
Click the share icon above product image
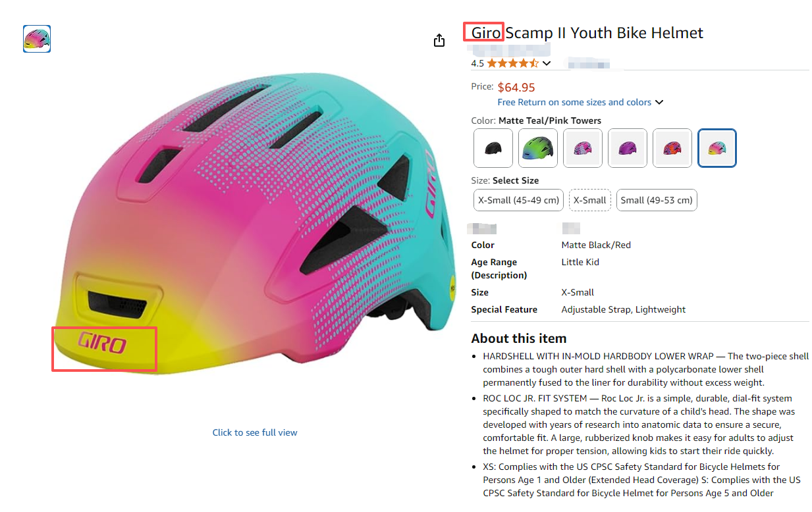coord(439,41)
